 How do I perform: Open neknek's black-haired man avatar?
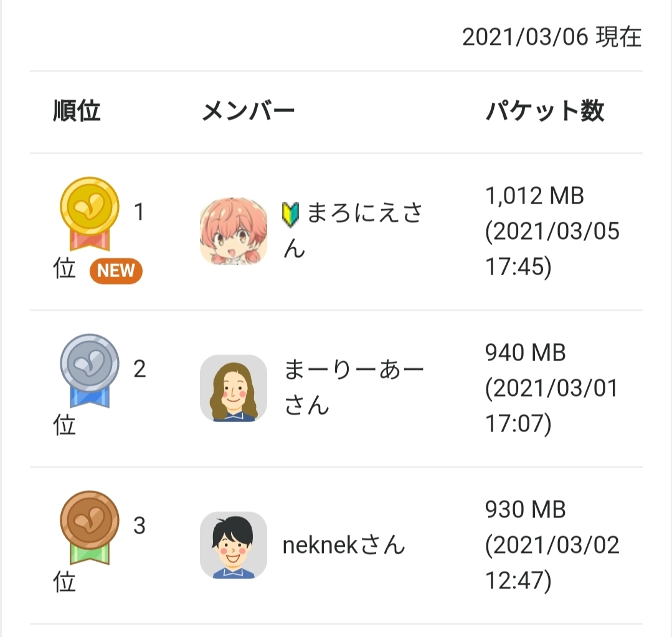(234, 545)
